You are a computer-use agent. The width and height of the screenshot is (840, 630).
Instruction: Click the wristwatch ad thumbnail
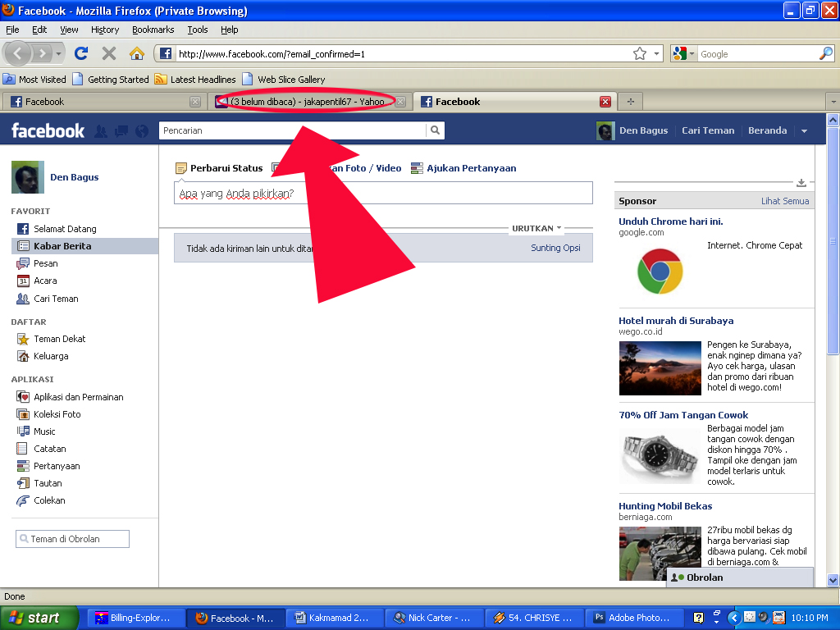coord(660,455)
